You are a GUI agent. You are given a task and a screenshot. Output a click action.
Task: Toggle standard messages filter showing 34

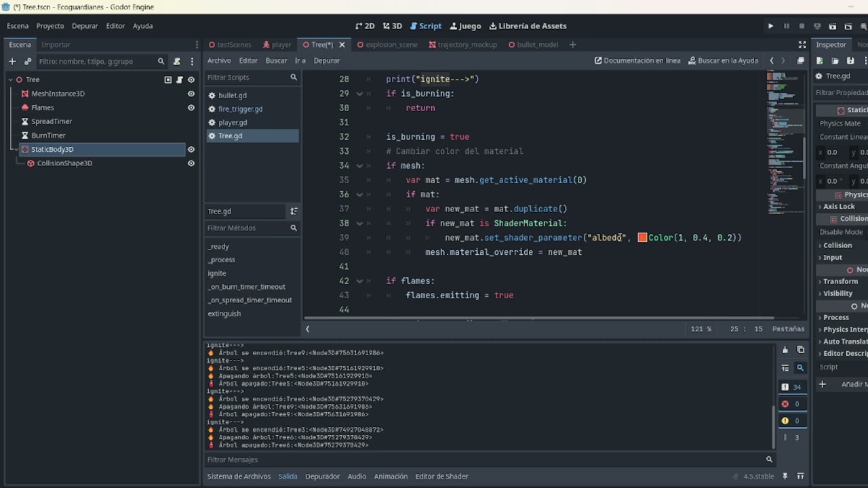click(791, 387)
